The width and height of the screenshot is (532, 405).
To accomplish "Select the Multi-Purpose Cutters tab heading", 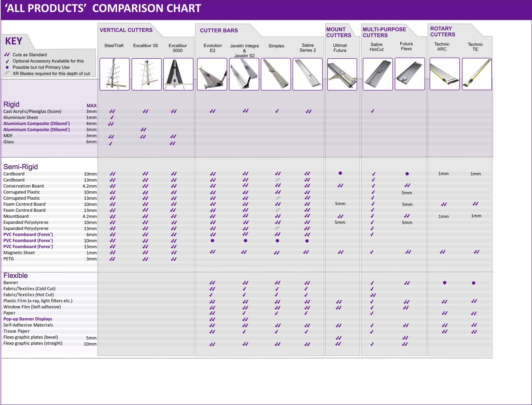I will pos(384,32).
